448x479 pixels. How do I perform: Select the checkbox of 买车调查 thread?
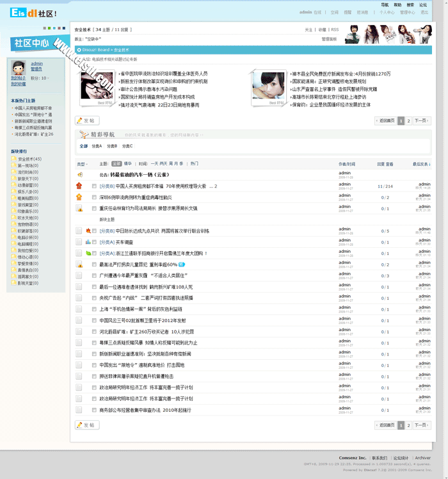pyautogui.click(x=94, y=242)
